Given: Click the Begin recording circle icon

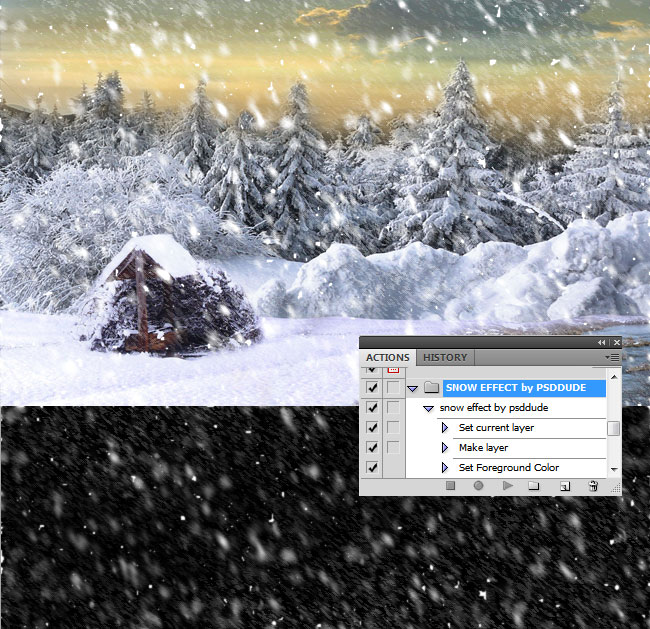Looking at the screenshot, I should (x=478, y=486).
